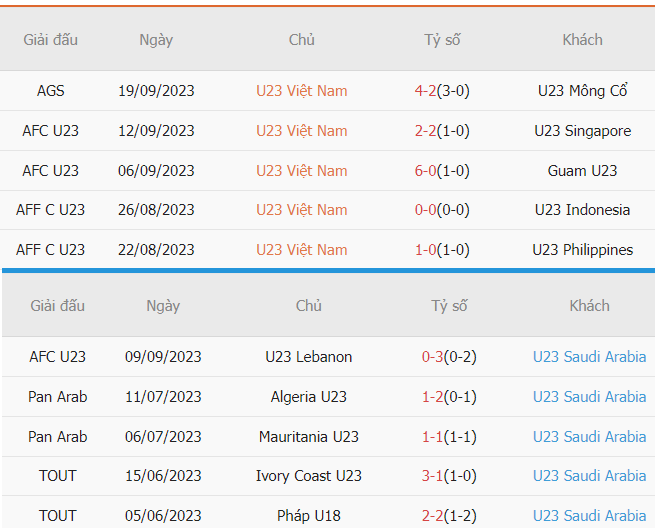Click the 1-0(1-0) score result
The image size is (655, 528).
pos(442,250)
